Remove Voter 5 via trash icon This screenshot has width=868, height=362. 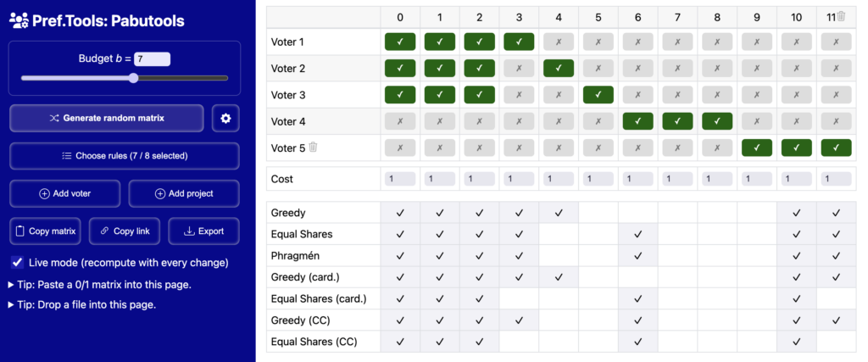pyautogui.click(x=313, y=148)
